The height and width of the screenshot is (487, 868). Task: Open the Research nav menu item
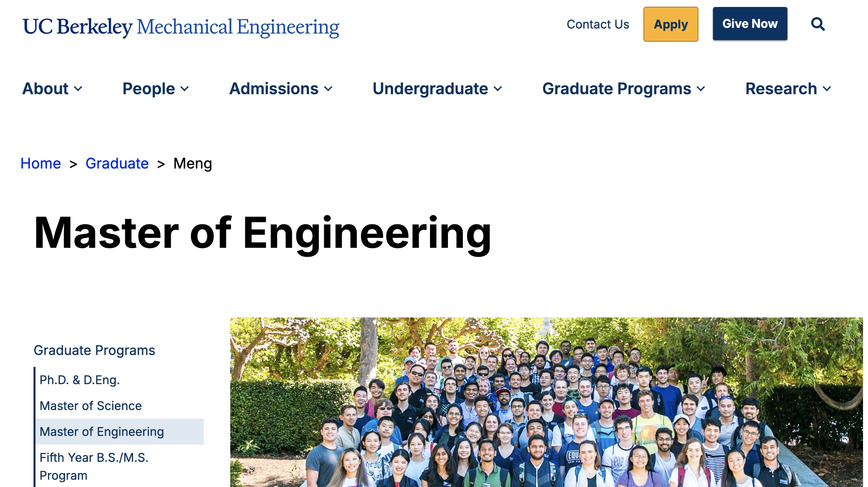pos(781,89)
